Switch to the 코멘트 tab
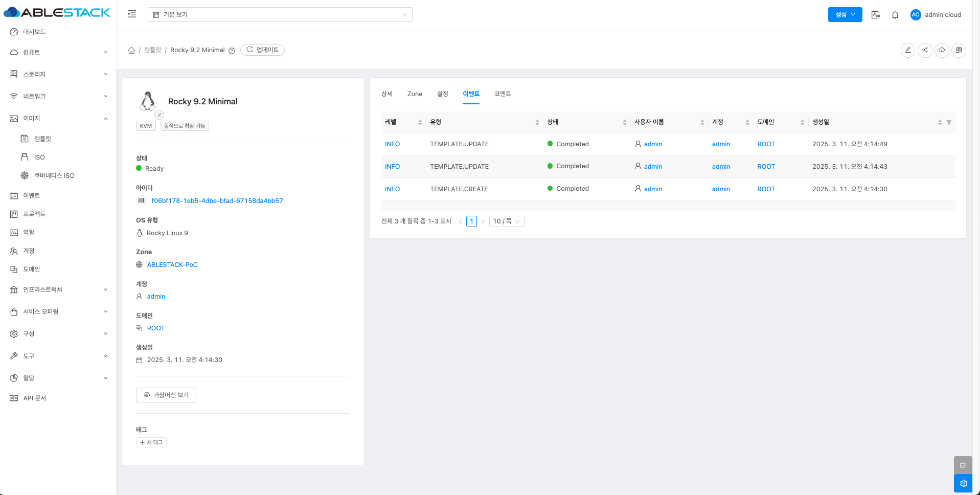Viewport: 980px width, 495px height. click(x=502, y=94)
